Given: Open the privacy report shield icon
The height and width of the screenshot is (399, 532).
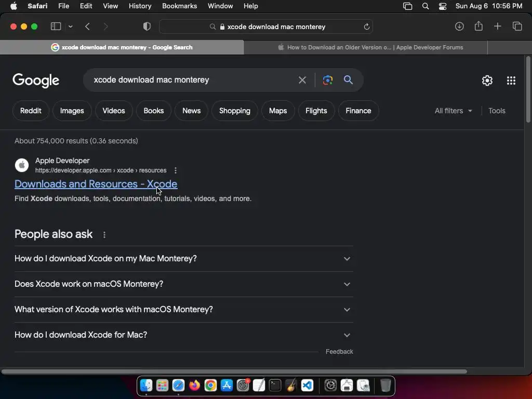Looking at the screenshot, I should pyautogui.click(x=147, y=26).
